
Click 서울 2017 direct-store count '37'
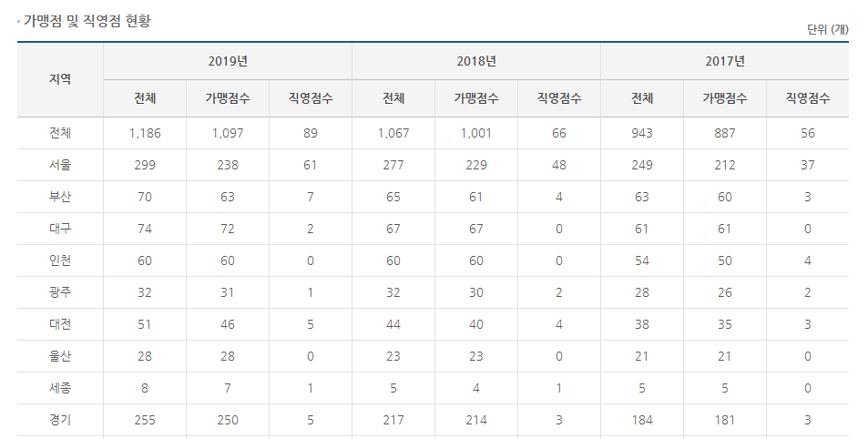(x=808, y=165)
